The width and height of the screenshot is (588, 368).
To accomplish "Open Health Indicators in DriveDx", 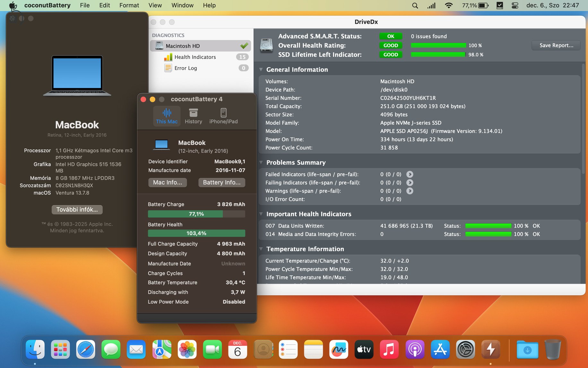I will coord(195,57).
